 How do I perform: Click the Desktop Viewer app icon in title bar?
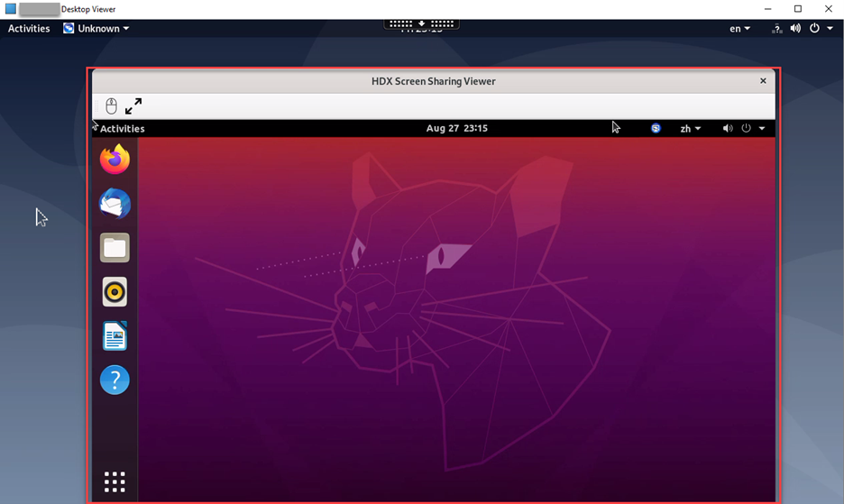click(11, 9)
